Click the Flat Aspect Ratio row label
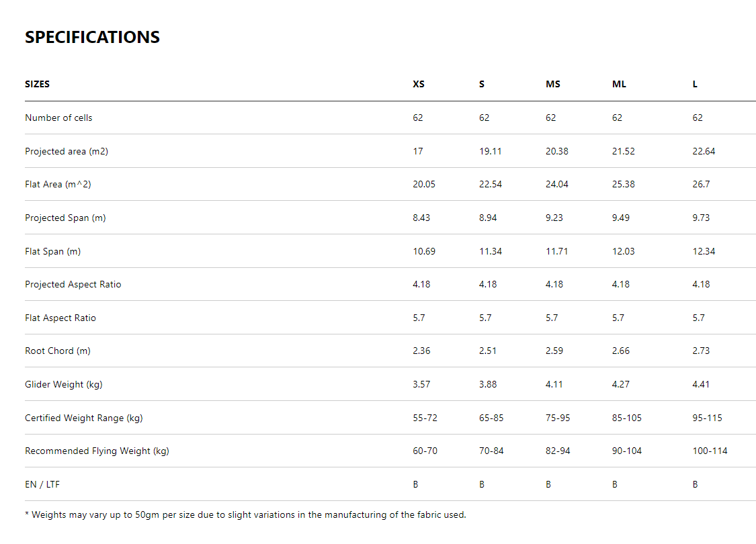 click(60, 318)
